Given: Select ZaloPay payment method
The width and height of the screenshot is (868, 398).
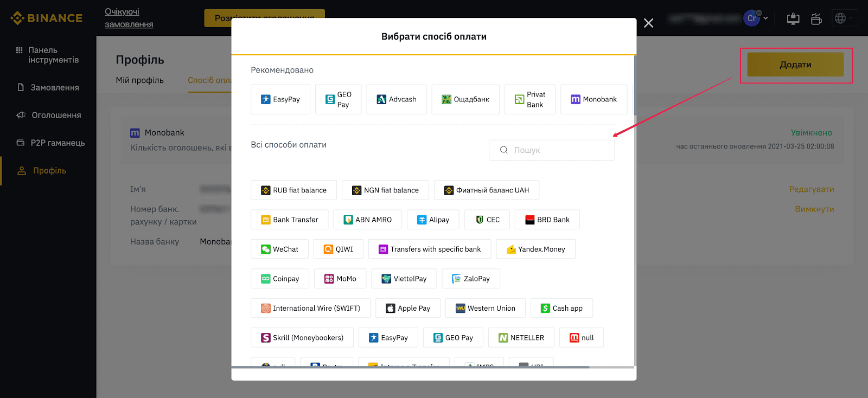Looking at the screenshot, I should (471, 279).
